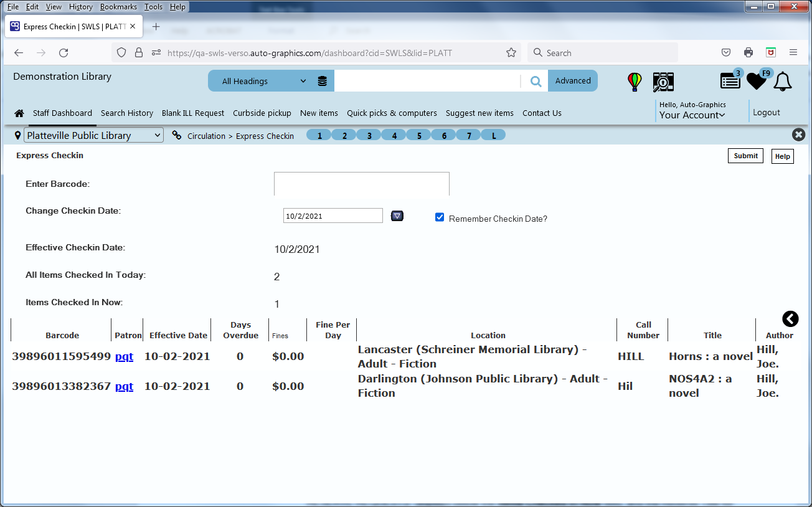Viewport: 812px width, 507px height.
Task: Open Contact Us
Action: pyautogui.click(x=542, y=113)
